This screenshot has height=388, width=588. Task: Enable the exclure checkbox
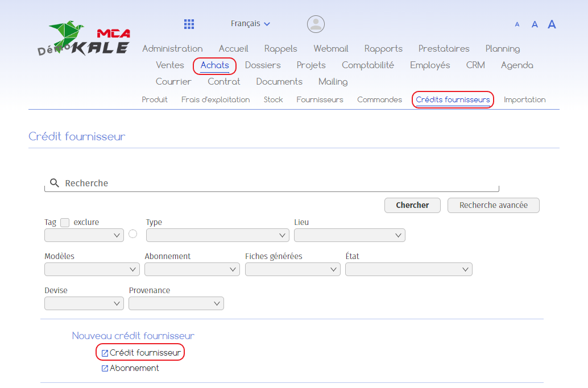click(65, 222)
